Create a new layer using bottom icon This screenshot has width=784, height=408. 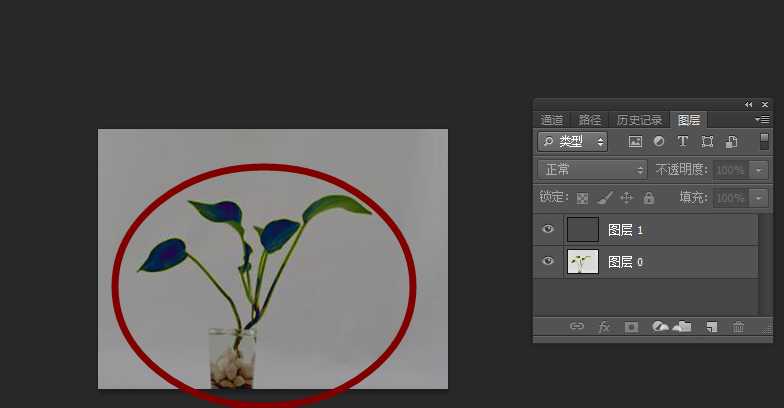point(711,327)
